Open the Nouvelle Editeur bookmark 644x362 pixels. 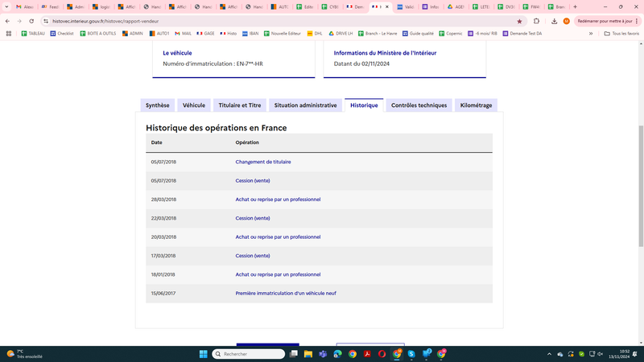283,34
